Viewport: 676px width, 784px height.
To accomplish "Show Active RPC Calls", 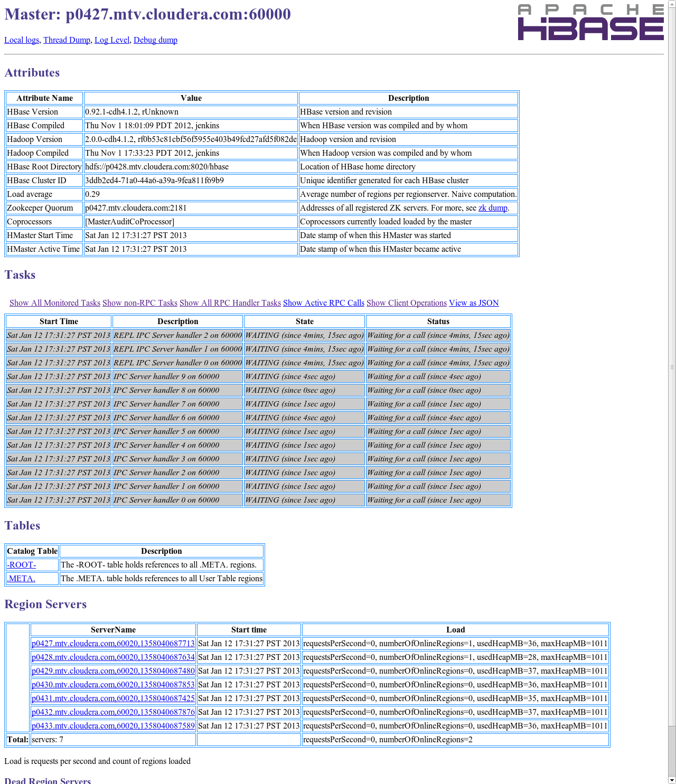I will coord(323,303).
